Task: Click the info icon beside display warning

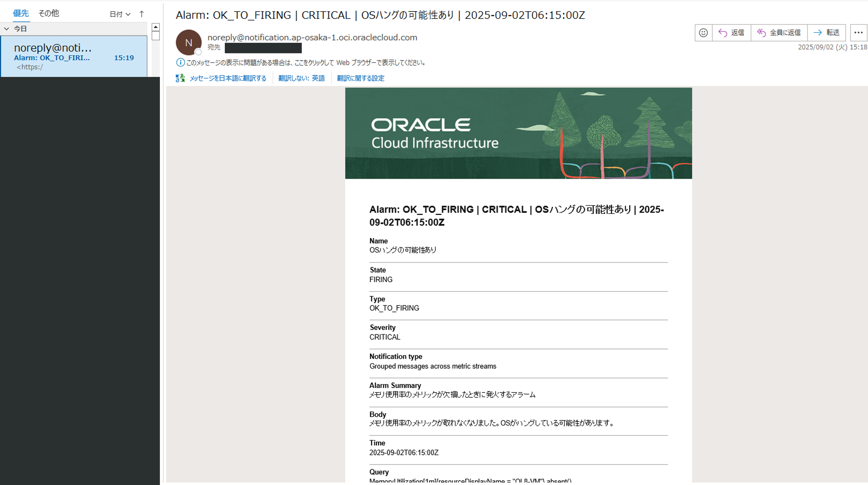Action: [x=180, y=62]
